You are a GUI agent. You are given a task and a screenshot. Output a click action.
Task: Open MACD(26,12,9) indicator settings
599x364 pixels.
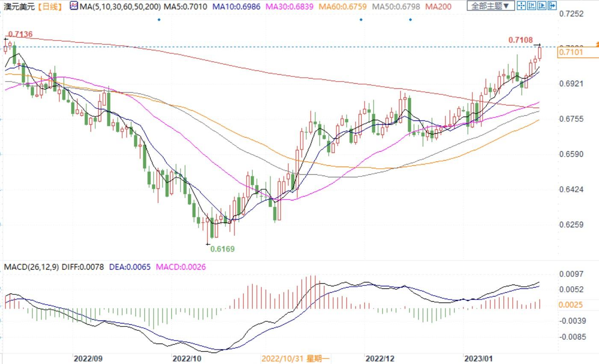click(x=32, y=267)
